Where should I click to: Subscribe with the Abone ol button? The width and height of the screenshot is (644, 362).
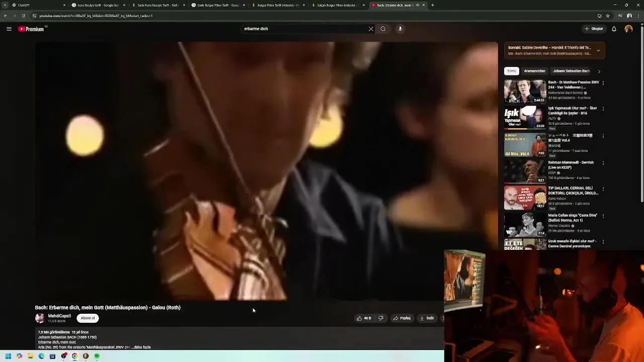(88, 318)
